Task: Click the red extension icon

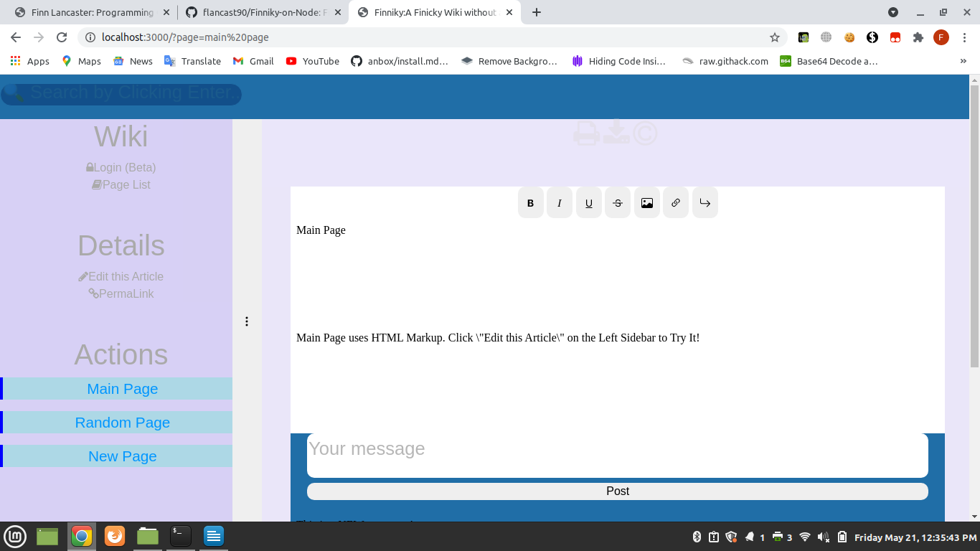Action: click(x=895, y=37)
